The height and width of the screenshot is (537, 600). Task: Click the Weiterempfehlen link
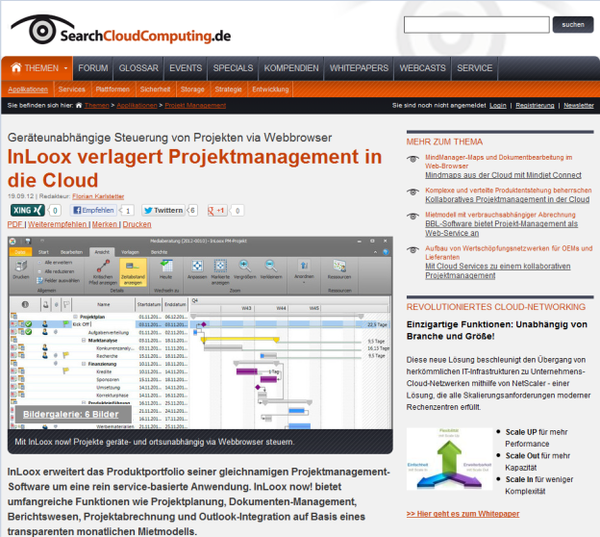pos(57,224)
